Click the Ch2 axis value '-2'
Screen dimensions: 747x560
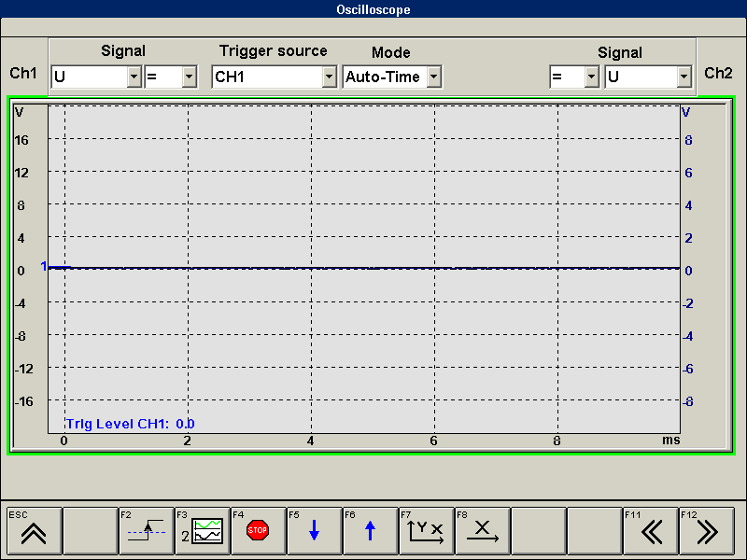pos(687,303)
